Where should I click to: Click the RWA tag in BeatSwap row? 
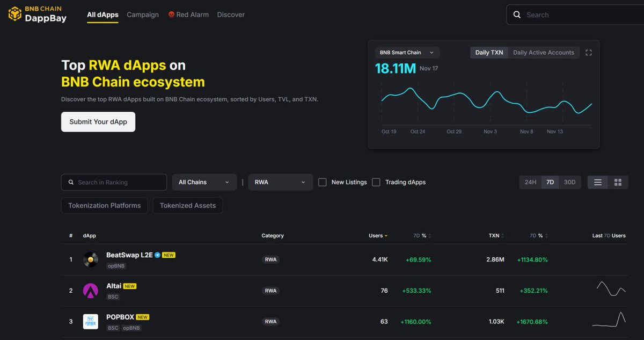271,260
